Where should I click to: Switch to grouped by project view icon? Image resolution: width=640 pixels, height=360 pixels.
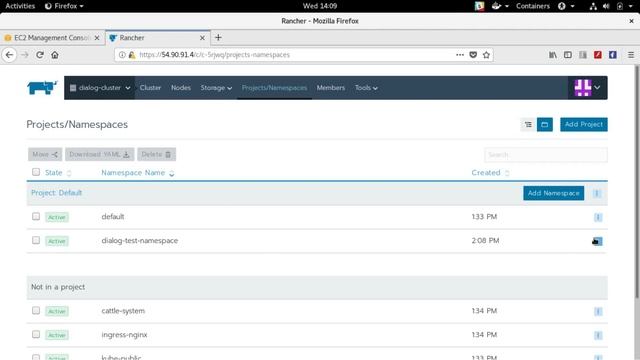544,124
